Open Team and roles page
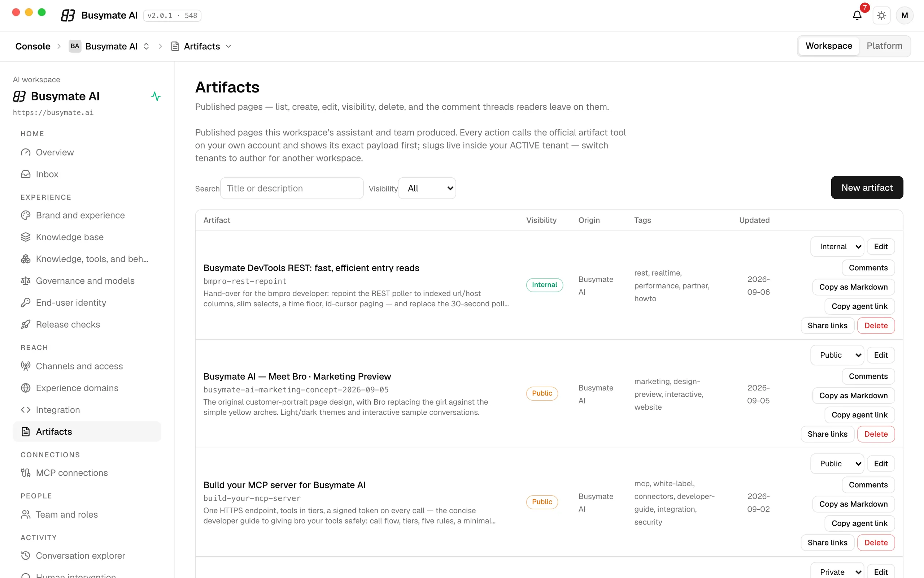This screenshot has width=924, height=578. 87,514
